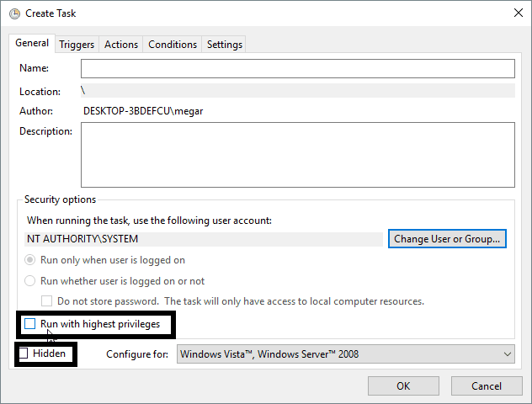Viewport: 532px width, 404px height.
Task: Cancel the task creation dialog
Action: (486, 385)
